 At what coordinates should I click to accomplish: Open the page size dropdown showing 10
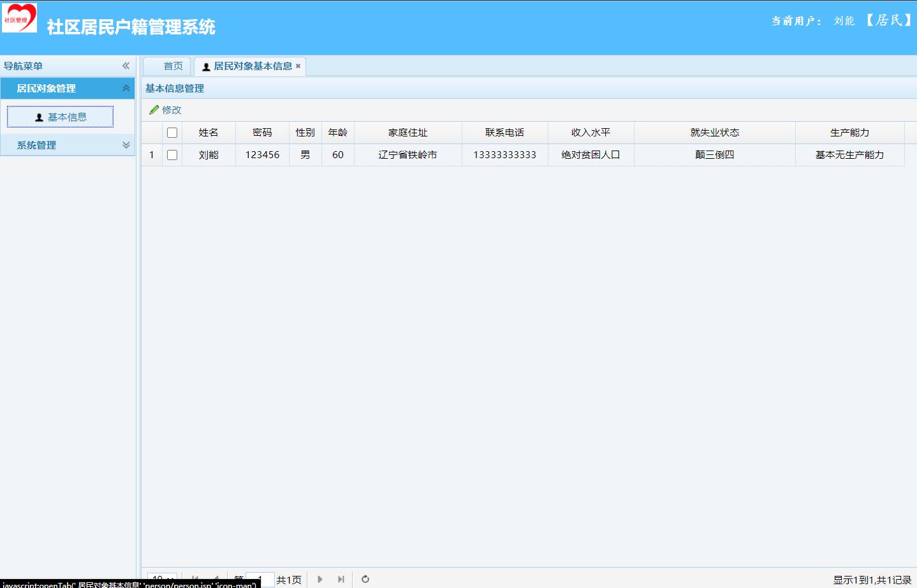(161, 578)
